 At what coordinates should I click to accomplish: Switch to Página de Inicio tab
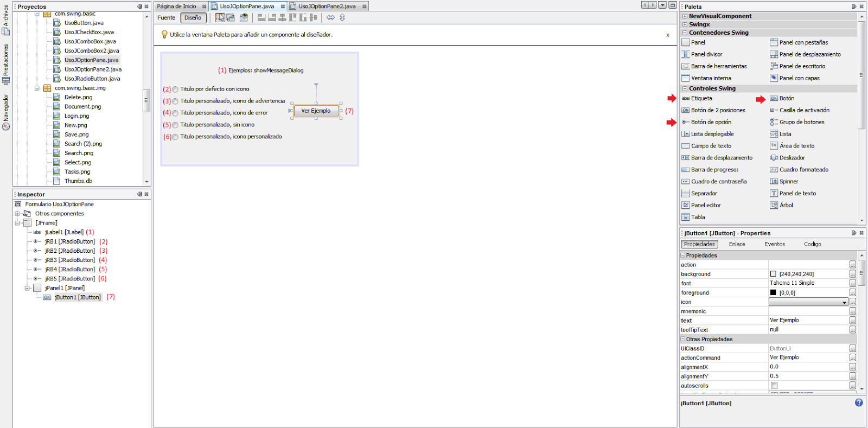pyautogui.click(x=177, y=7)
